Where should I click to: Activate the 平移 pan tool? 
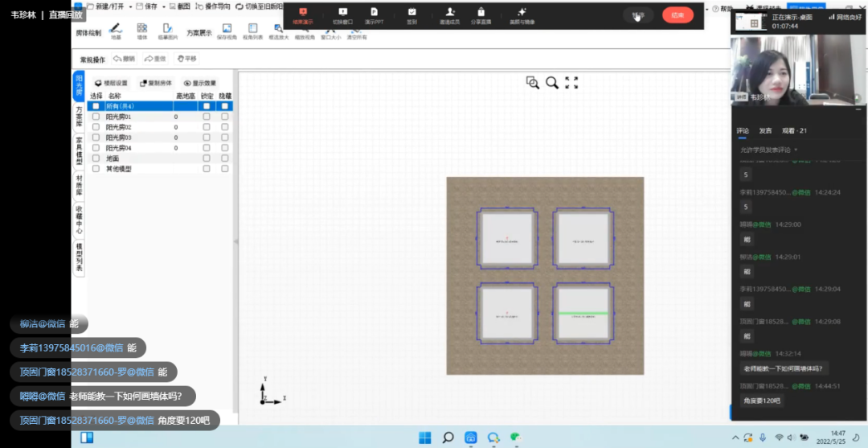186,59
